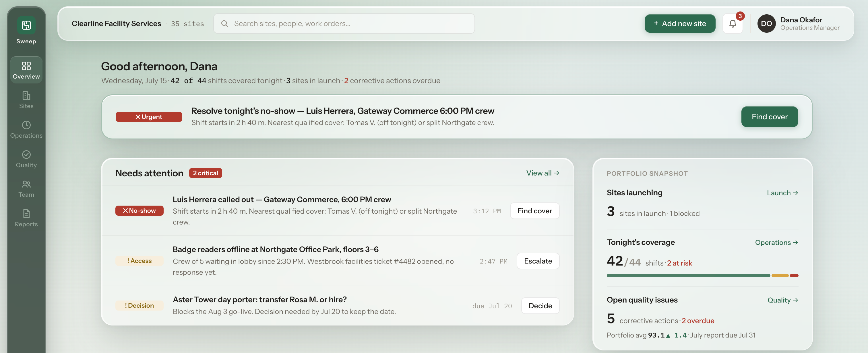Click Decide for Aster Tower day porter
Image resolution: width=868 pixels, height=353 pixels.
(540, 306)
